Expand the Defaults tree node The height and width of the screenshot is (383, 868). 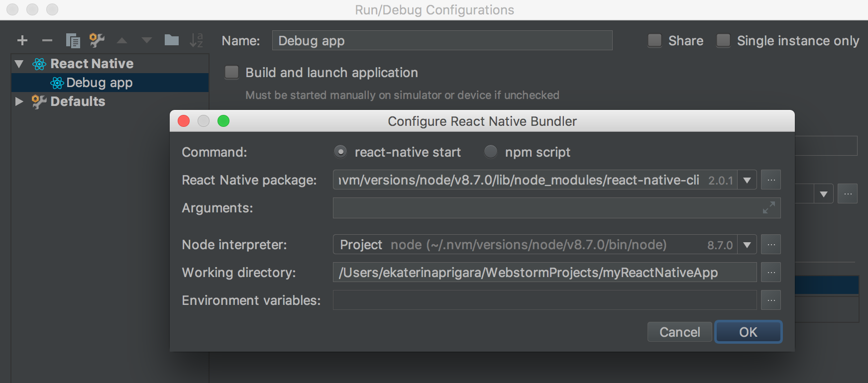point(19,101)
